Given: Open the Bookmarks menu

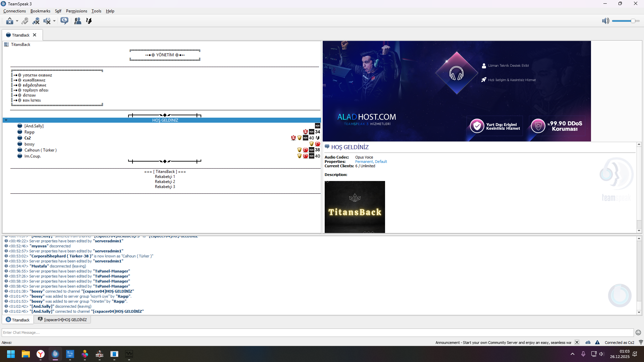Looking at the screenshot, I should pos(40,11).
